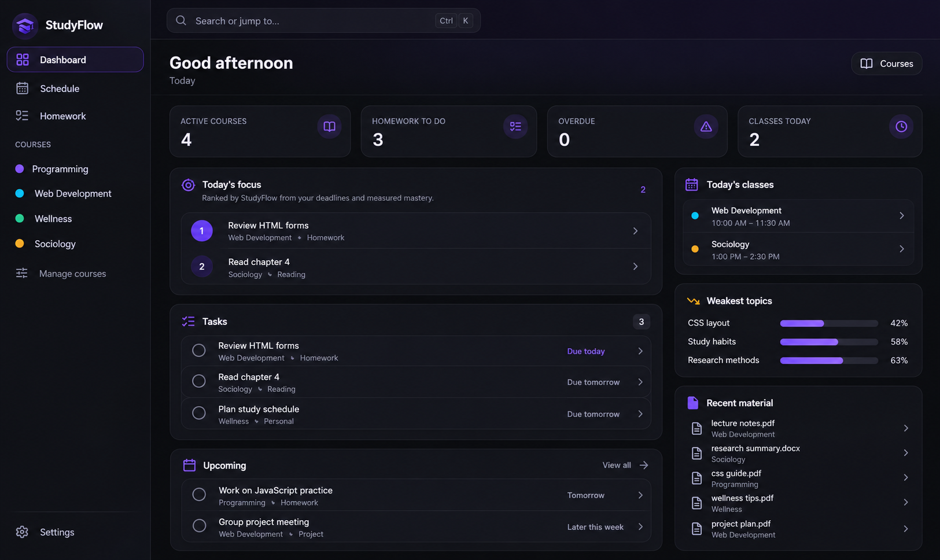Click the Recent material purple file icon
The height and width of the screenshot is (560, 940).
tap(692, 403)
